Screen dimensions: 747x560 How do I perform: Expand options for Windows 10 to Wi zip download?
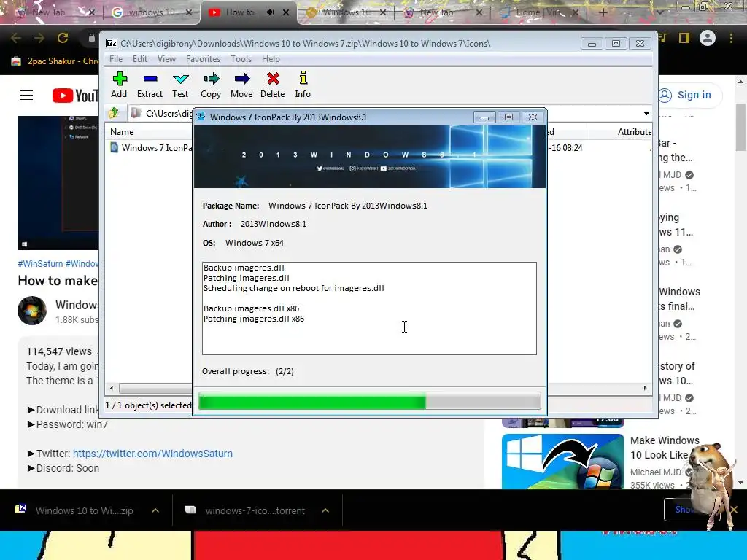(155, 510)
